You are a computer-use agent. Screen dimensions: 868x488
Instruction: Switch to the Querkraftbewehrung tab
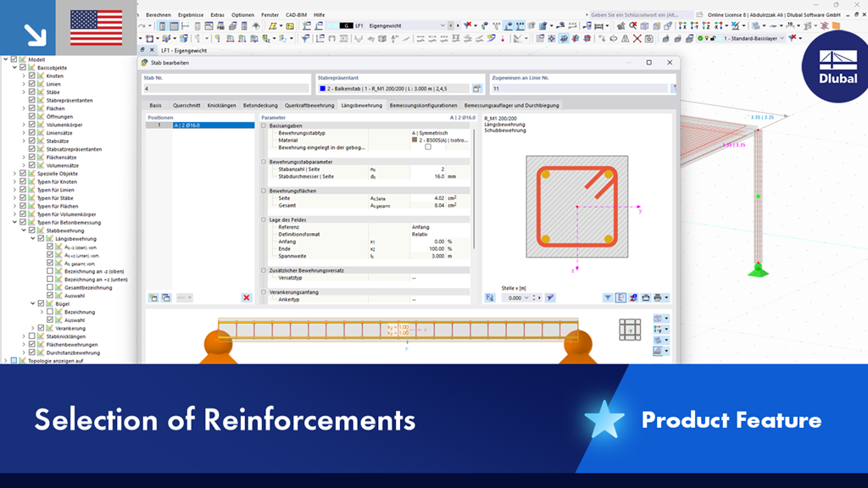pos(309,105)
